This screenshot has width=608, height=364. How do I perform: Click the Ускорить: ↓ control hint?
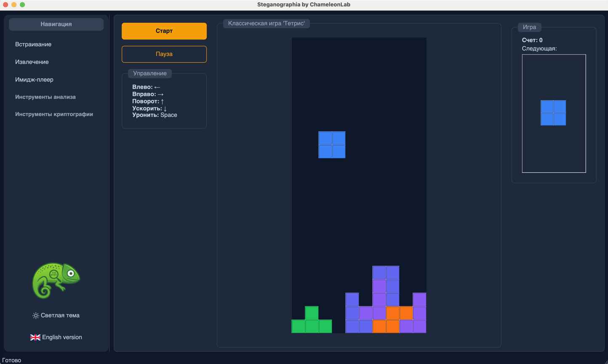(x=149, y=108)
